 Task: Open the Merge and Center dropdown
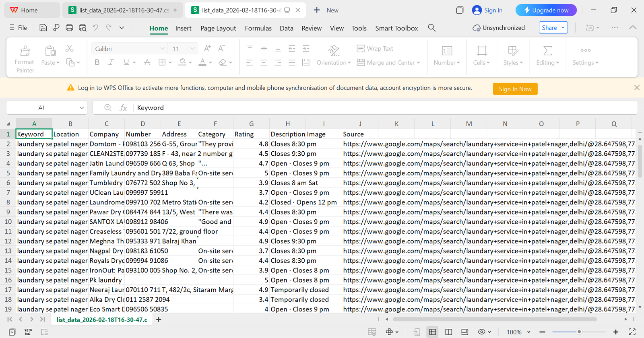419,63
